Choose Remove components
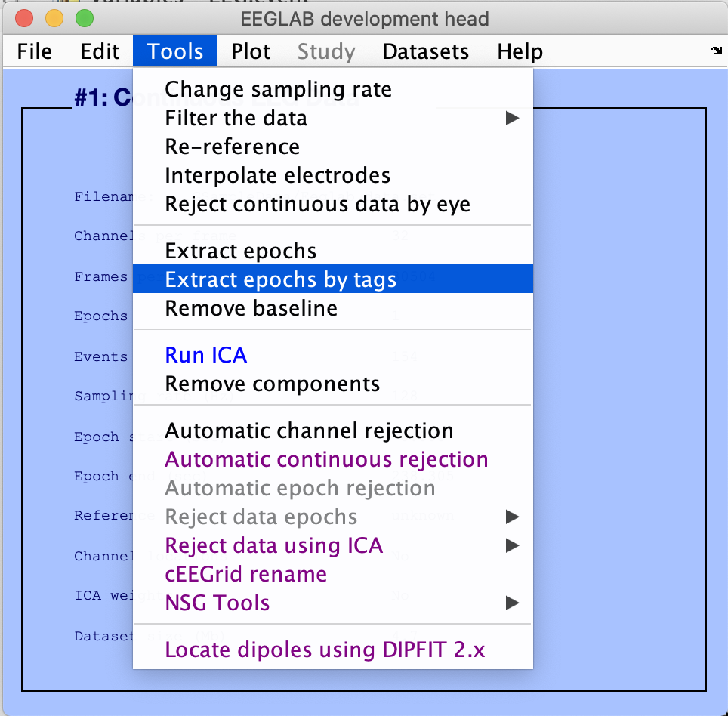The height and width of the screenshot is (716, 728). 333,384
